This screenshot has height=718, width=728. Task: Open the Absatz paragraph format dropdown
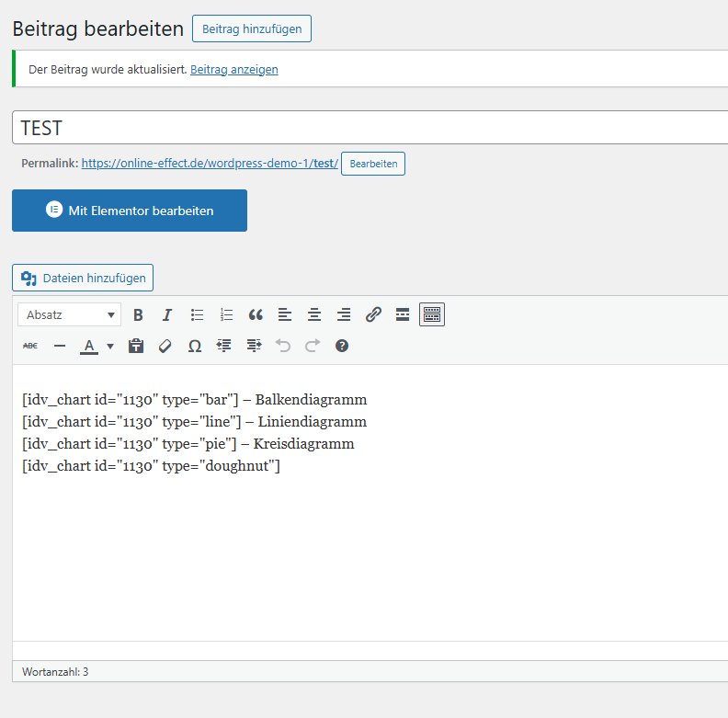70,315
